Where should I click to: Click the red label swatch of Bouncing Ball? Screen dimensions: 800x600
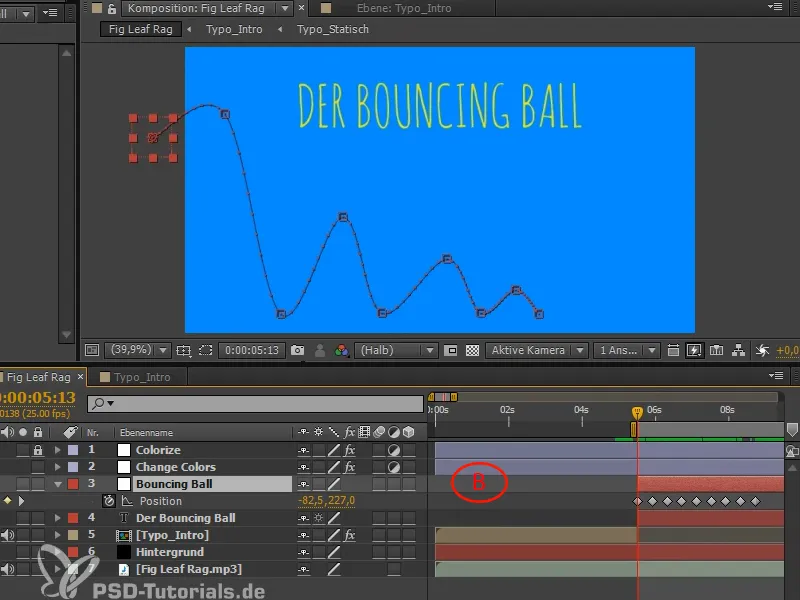[73, 484]
